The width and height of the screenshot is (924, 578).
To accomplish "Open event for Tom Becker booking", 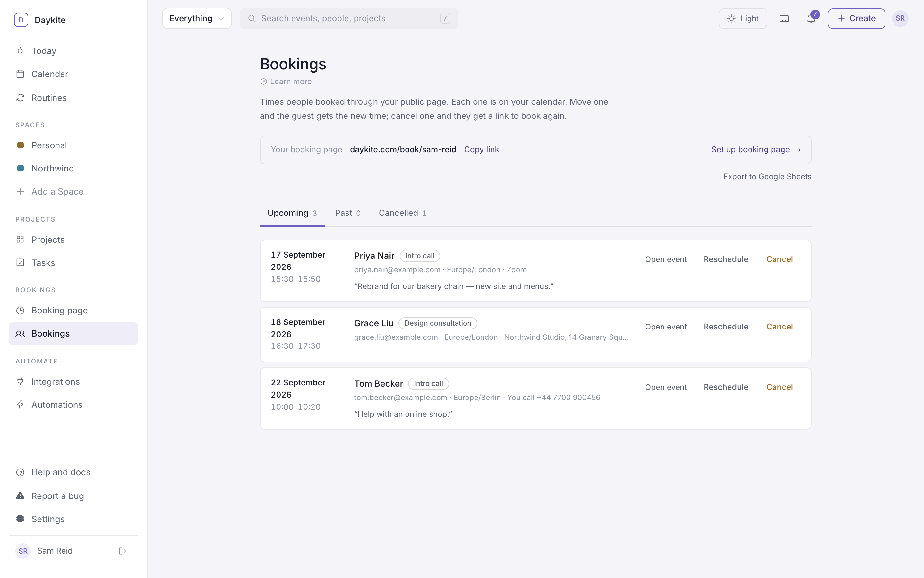I will click(x=665, y=387).
